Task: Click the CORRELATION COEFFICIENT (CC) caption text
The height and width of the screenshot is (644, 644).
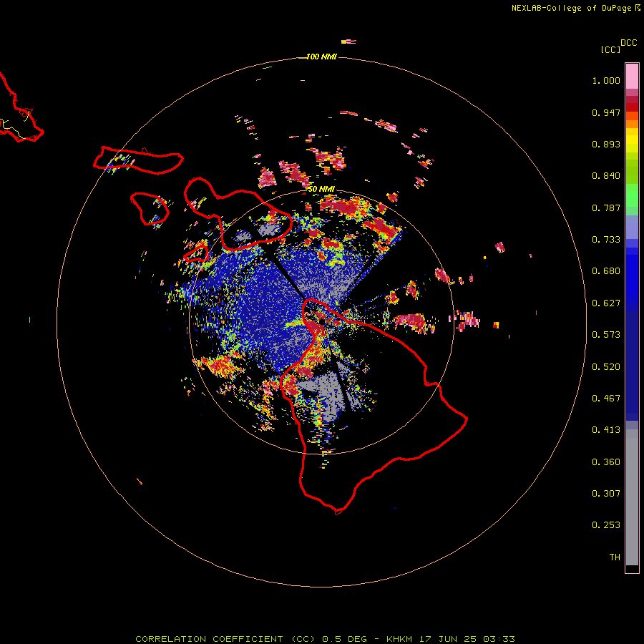Action: coord(225,639)
